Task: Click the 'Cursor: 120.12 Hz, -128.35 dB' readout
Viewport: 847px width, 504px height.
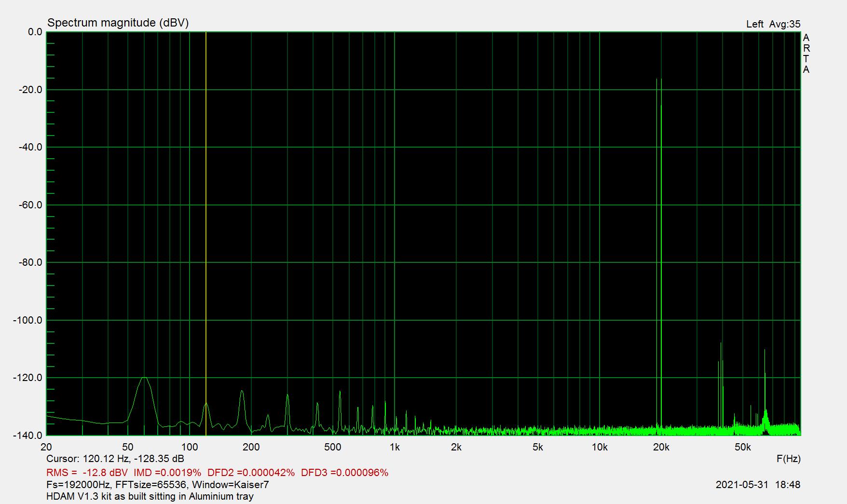Action: click(115, 459)
